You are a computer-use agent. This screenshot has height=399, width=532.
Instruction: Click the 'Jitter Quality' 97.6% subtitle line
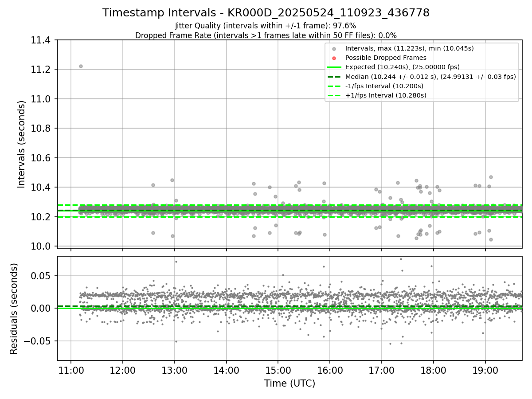click(266, 26)
